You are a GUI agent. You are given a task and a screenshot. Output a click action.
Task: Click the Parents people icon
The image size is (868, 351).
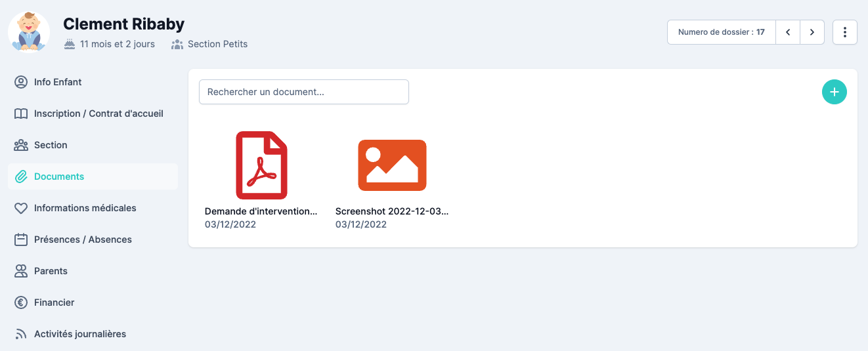[21, 271]
